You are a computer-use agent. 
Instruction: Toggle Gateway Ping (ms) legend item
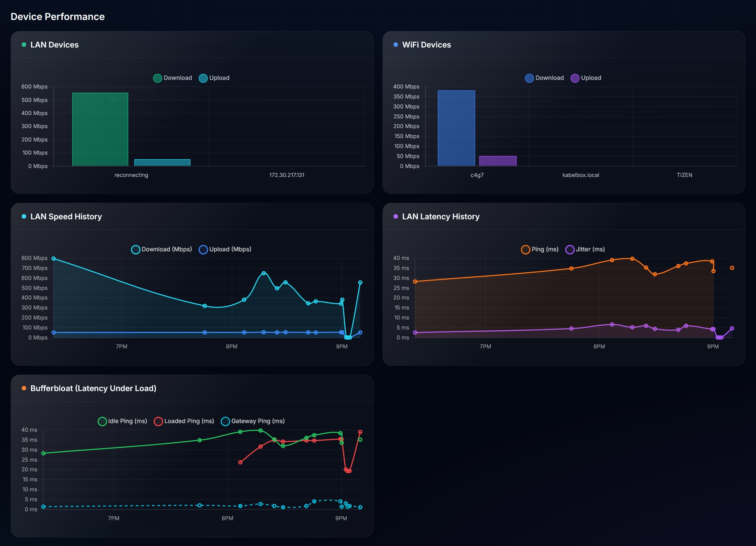point(253,421)
